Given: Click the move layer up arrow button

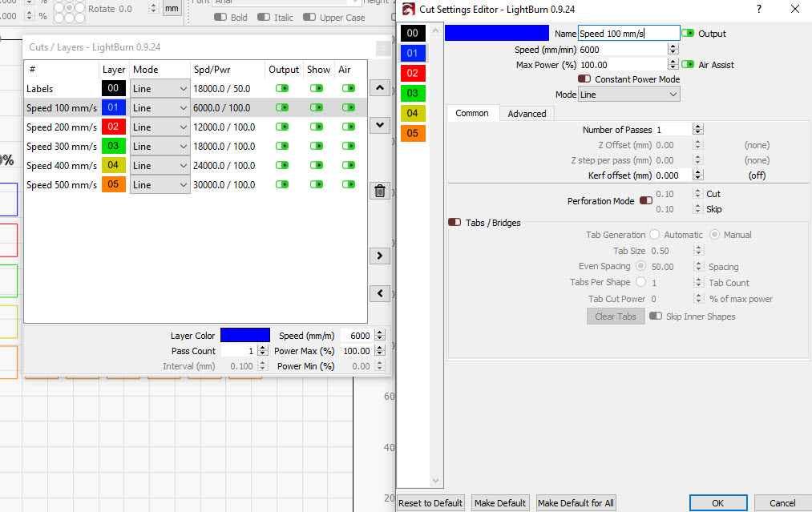Looking at the screenshot, I should pos(380,87).
